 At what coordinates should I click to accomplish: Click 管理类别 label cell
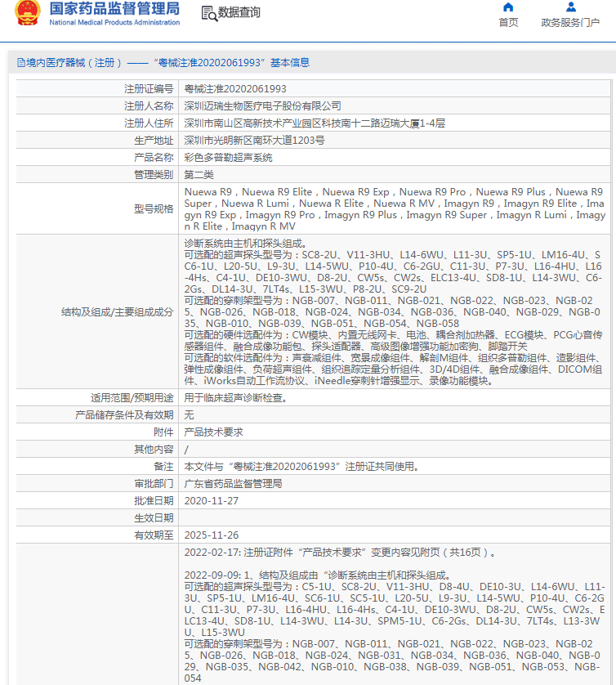click(97, 175)
